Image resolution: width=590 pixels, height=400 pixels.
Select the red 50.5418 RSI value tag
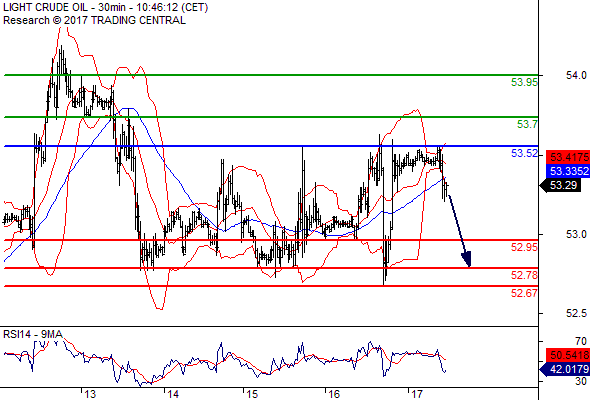tap(568, 355)
